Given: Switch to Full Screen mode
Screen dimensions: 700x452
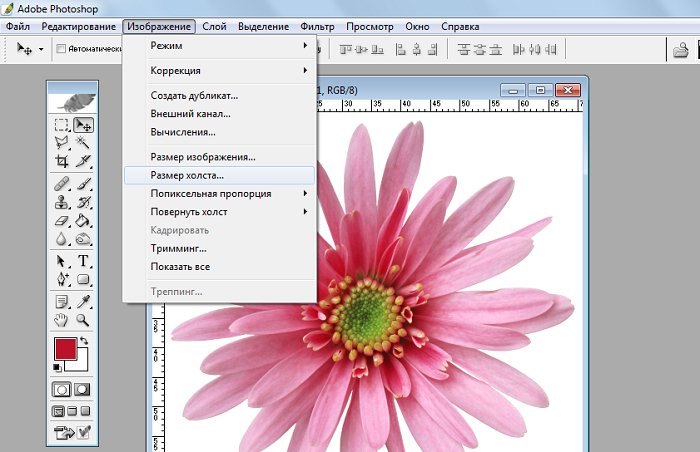Looking at the screenshot, I should click(x=85, y=411).
